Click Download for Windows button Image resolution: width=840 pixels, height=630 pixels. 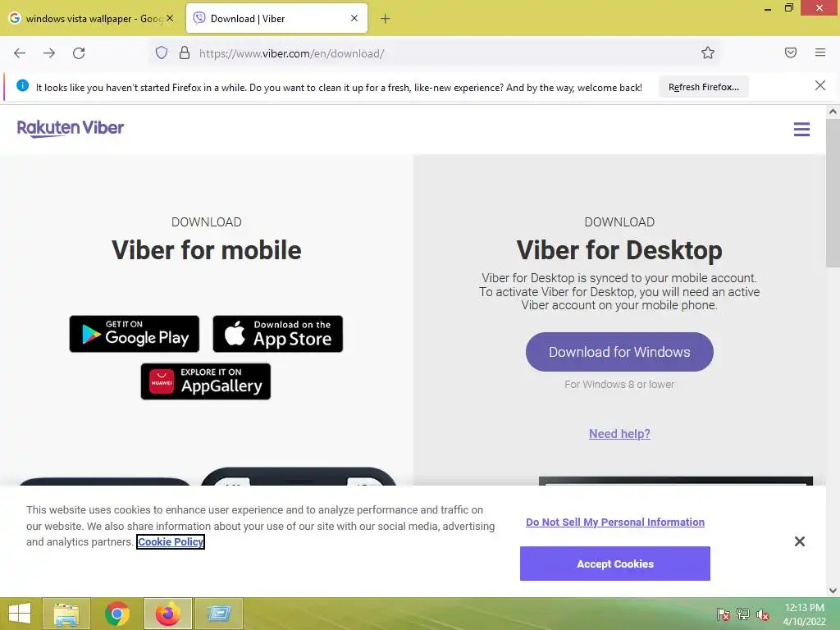click(619, 352)
